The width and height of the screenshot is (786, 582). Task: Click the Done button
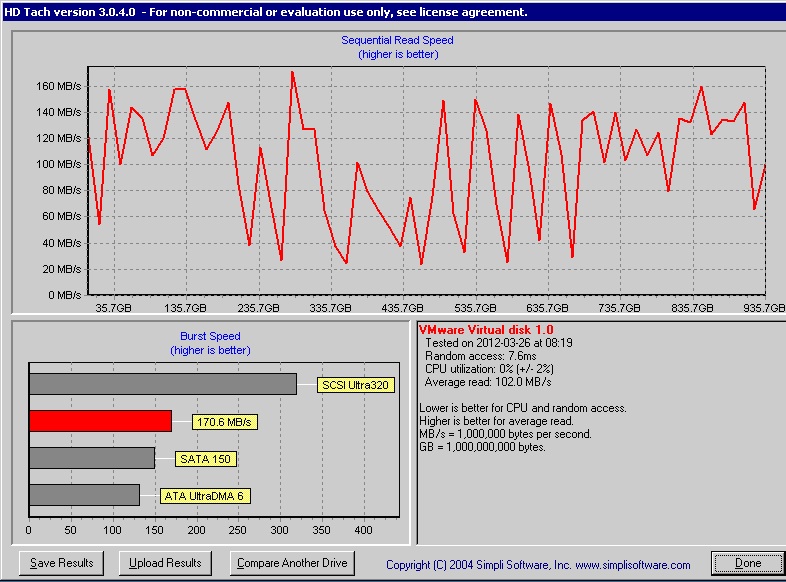pos(747,563)
